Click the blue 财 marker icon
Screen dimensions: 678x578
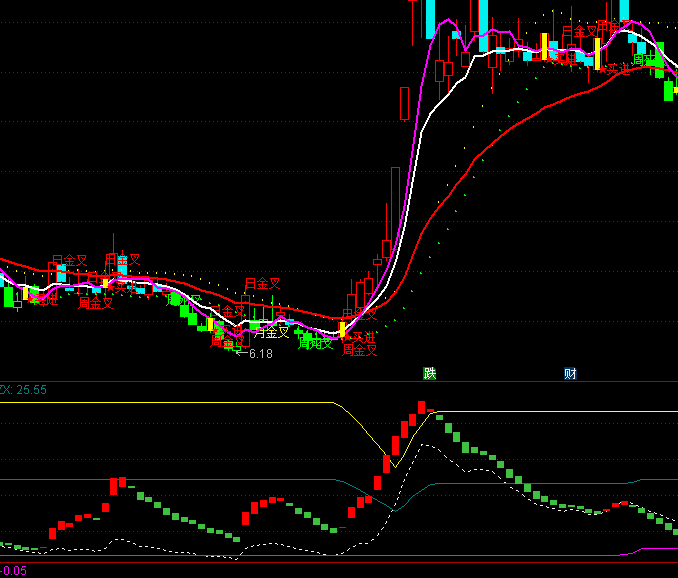570,374
